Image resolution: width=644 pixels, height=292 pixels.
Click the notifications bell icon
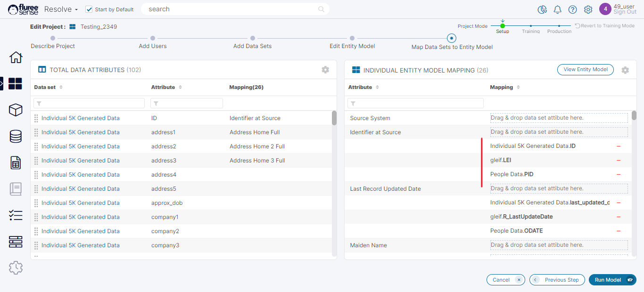tap(557, 9)
